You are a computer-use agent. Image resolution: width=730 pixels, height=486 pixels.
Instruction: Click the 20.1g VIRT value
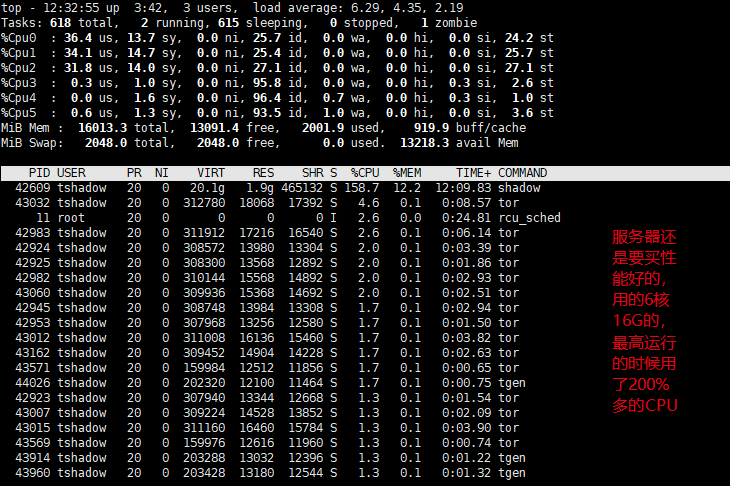[x=207, y=188]
